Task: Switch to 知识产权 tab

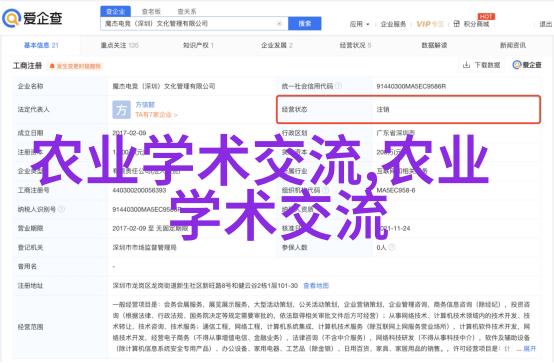Action: (198, 45)
